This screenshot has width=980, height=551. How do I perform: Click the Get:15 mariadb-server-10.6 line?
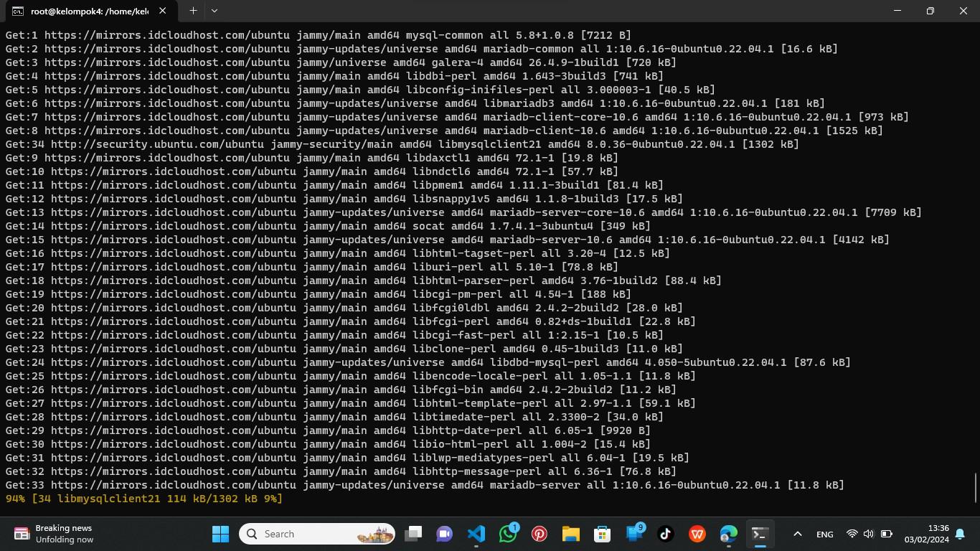[x=448, y=240]
